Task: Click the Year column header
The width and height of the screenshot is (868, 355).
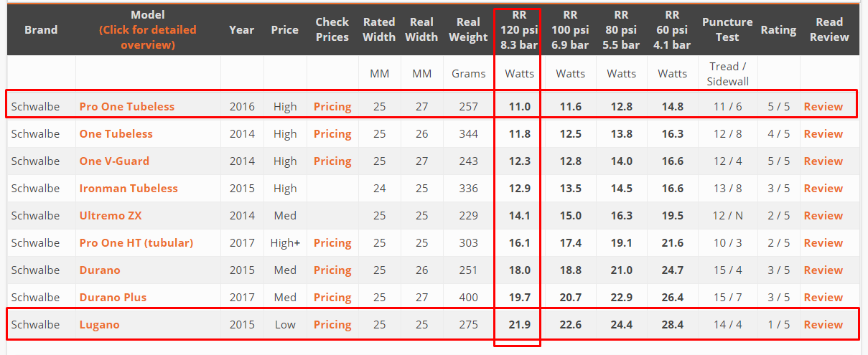Action: point(242,29)
